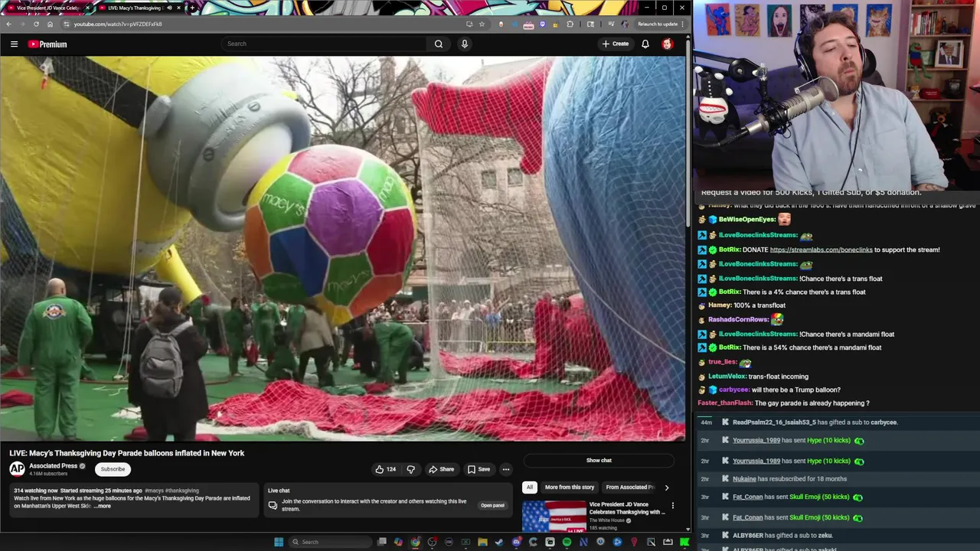
Task: Start voice search with the microphone
Action: point(464,44)
